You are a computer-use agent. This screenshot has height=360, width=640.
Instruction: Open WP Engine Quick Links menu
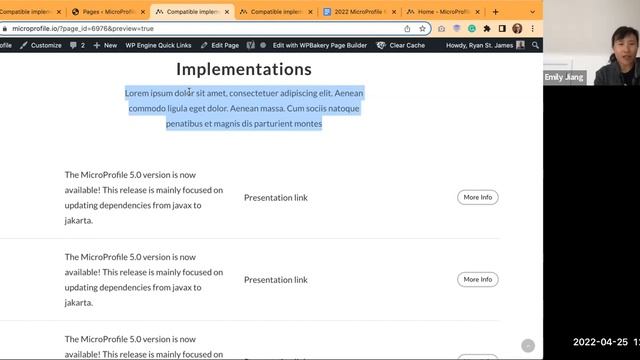coord(158,45)
